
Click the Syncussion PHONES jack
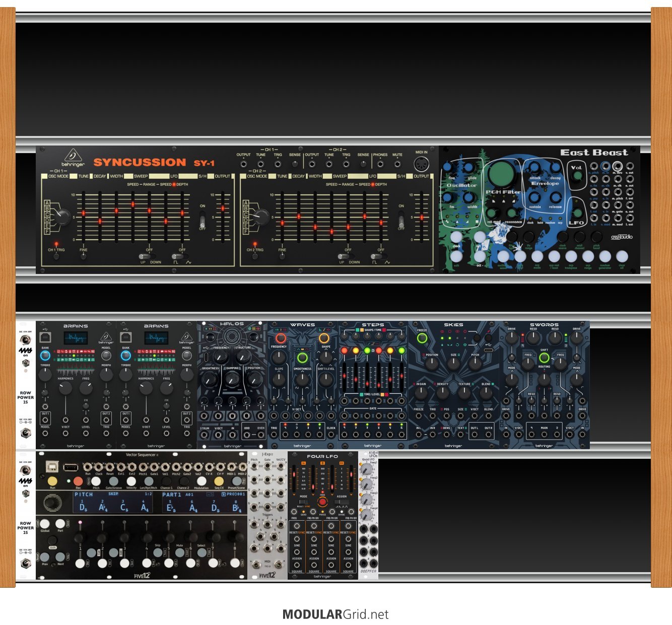tap(380, 164)
